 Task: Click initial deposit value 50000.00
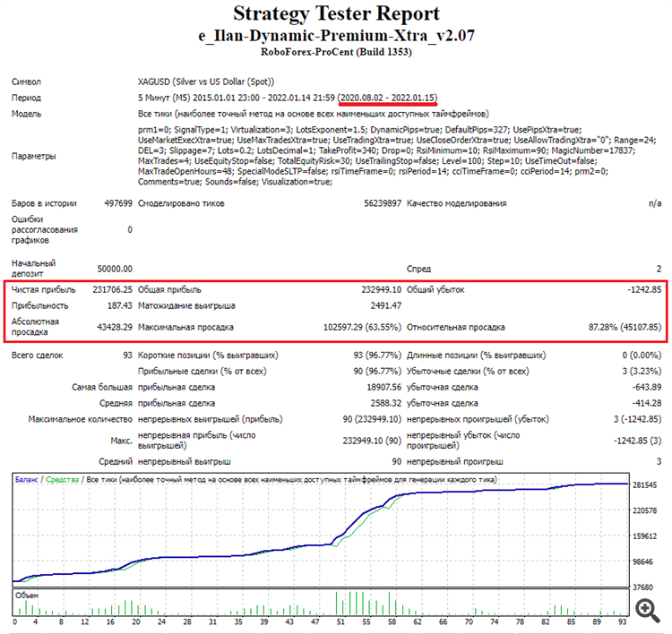pyautogui.click(x=115, y=269)
